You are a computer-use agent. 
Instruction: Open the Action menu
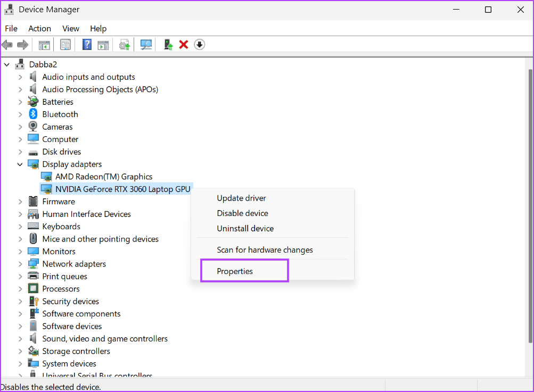[39, 28]
